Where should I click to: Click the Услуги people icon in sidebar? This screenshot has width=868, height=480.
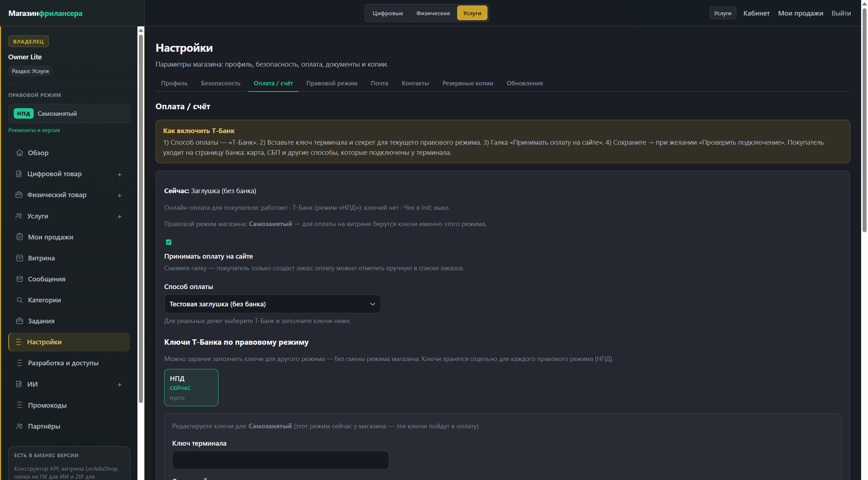[x=19, y=216]
